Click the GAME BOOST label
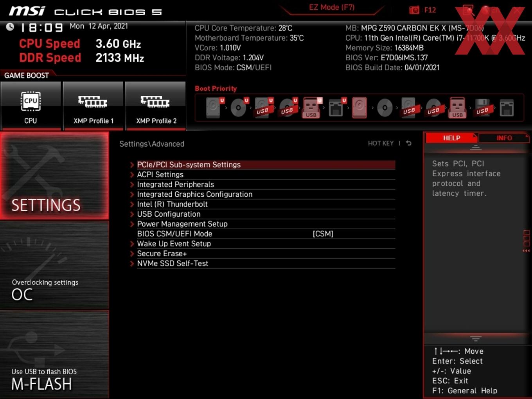This screenshot has height=399, width=532. coord(27,75)
